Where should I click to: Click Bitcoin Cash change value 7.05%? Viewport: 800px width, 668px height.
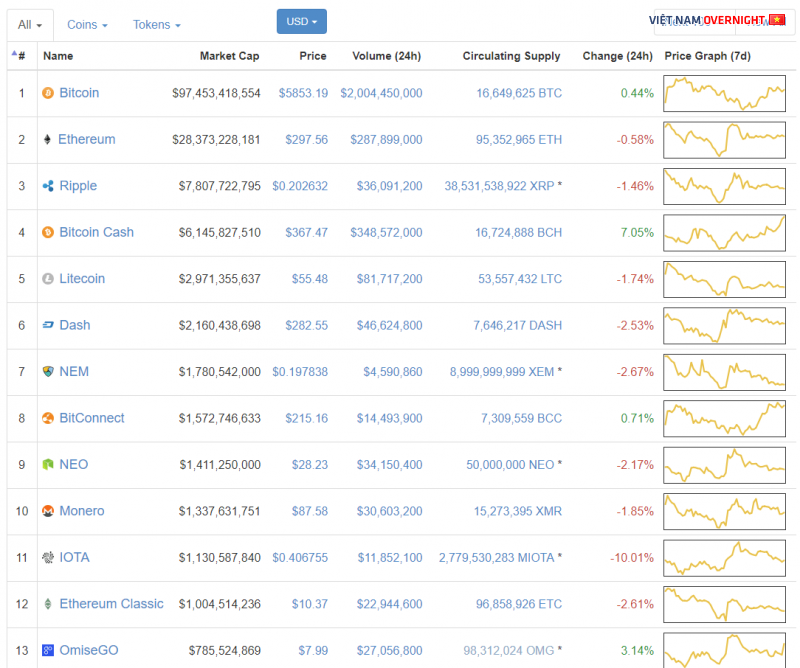point(637,233)
